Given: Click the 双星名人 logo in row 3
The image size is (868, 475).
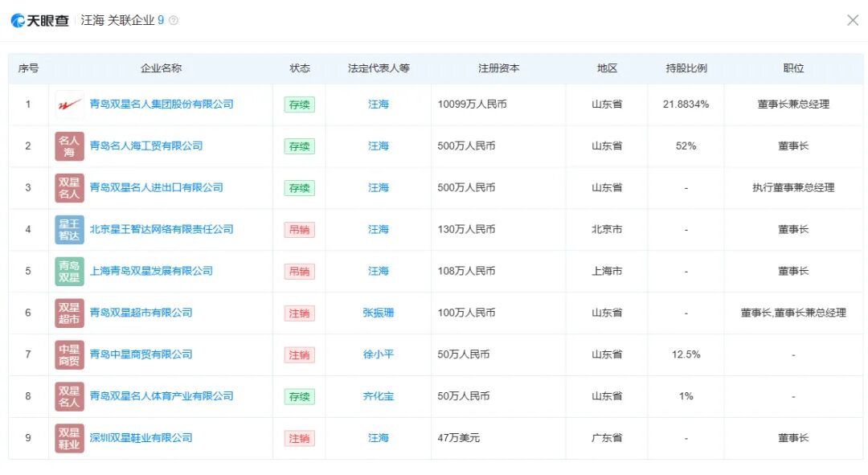Looking at the screenshot, I should (x=69, y=188).
